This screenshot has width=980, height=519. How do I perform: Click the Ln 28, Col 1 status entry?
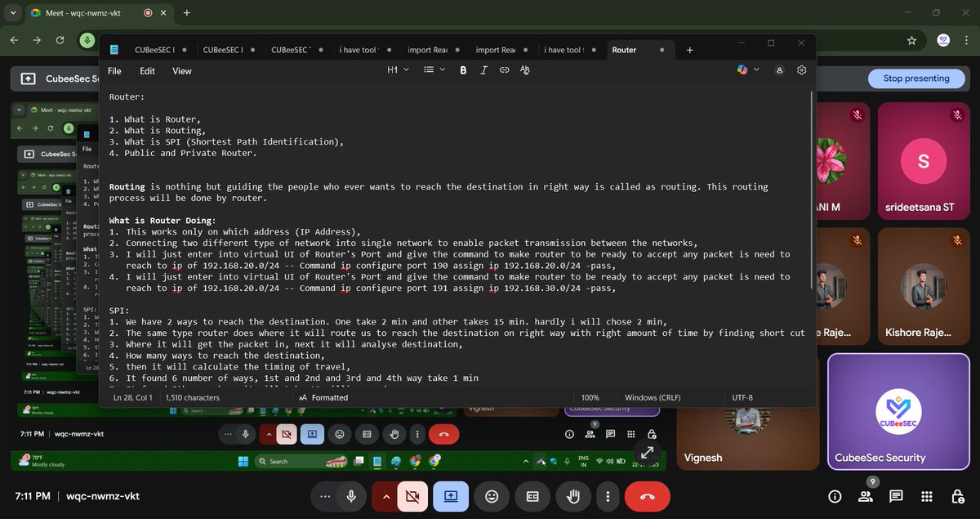click(x=132, y=397)
